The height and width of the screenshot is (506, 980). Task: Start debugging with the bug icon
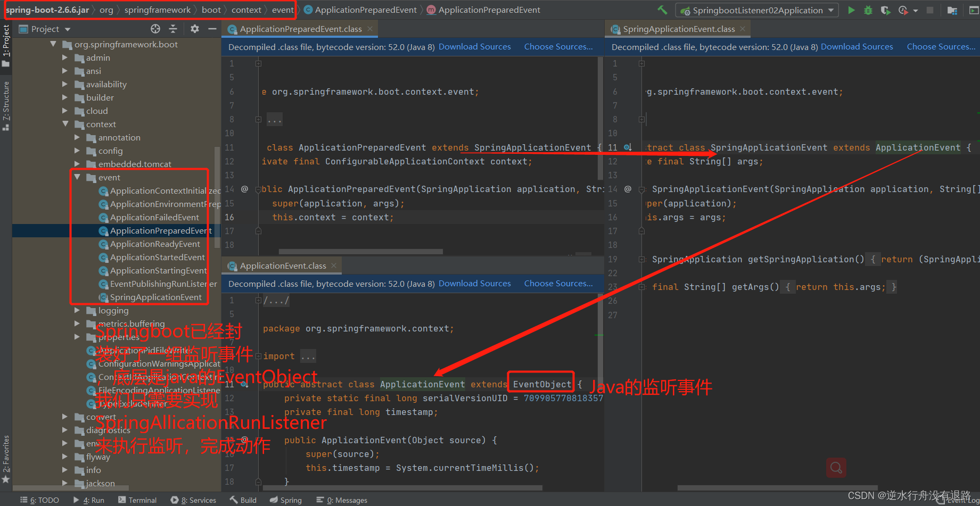(868, 10)
